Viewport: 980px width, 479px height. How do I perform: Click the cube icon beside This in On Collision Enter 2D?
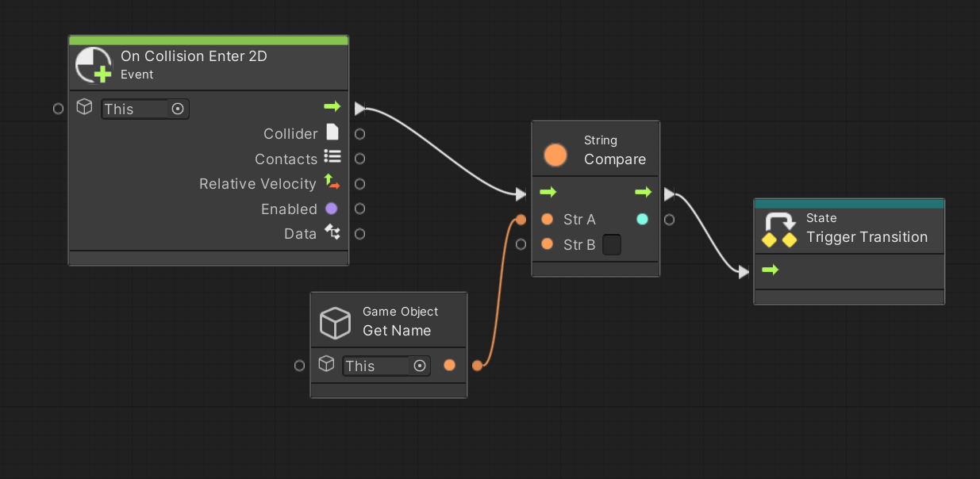[x=84, y=107]
